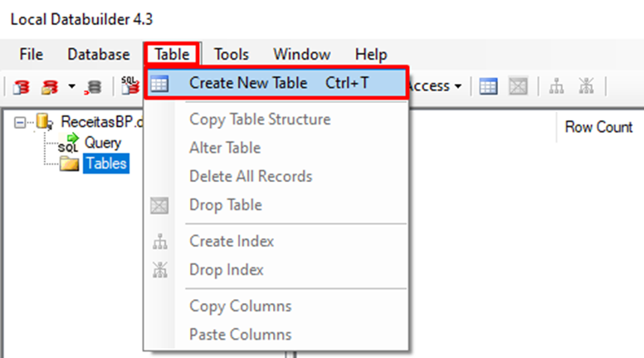Click the create index toolbar icon

click(x=556, y=86)
